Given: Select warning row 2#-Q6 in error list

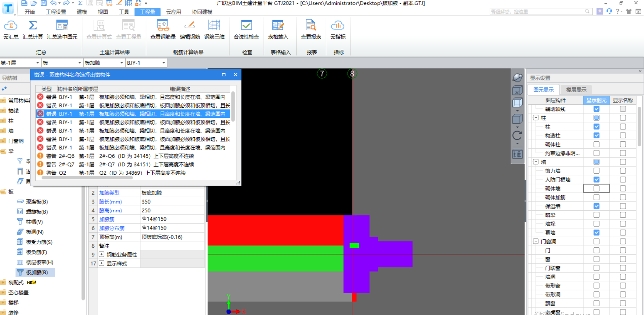Looking at the screenshot, I should 133,156.
